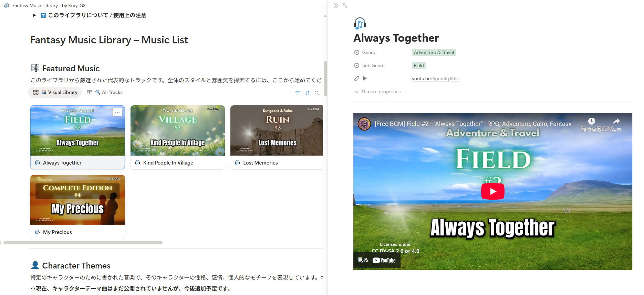Viewport: 644px width, 295px height.
Task: Click the Fantasy Music Library breadcrumb title
Action: [x=49, y=6]
